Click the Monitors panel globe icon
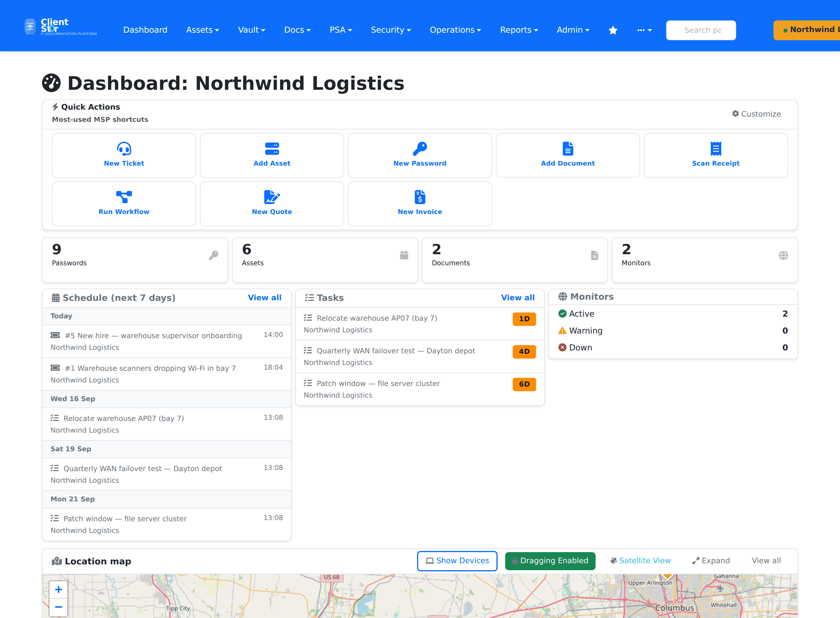 click(563, 296)
